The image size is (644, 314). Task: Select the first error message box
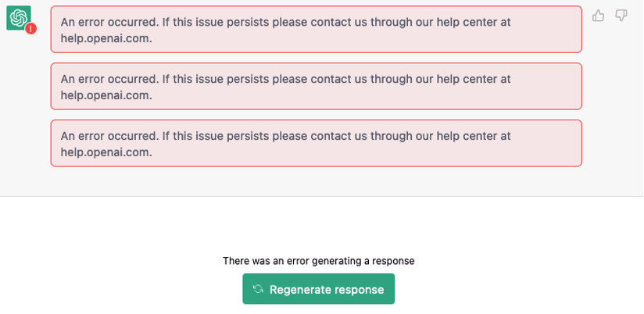(x=316, y=30)
